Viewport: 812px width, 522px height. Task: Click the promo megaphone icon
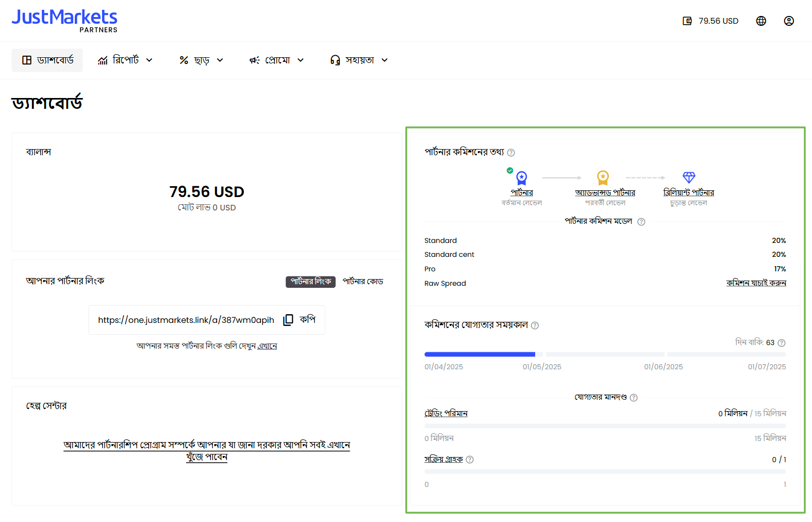coord(255,60)
